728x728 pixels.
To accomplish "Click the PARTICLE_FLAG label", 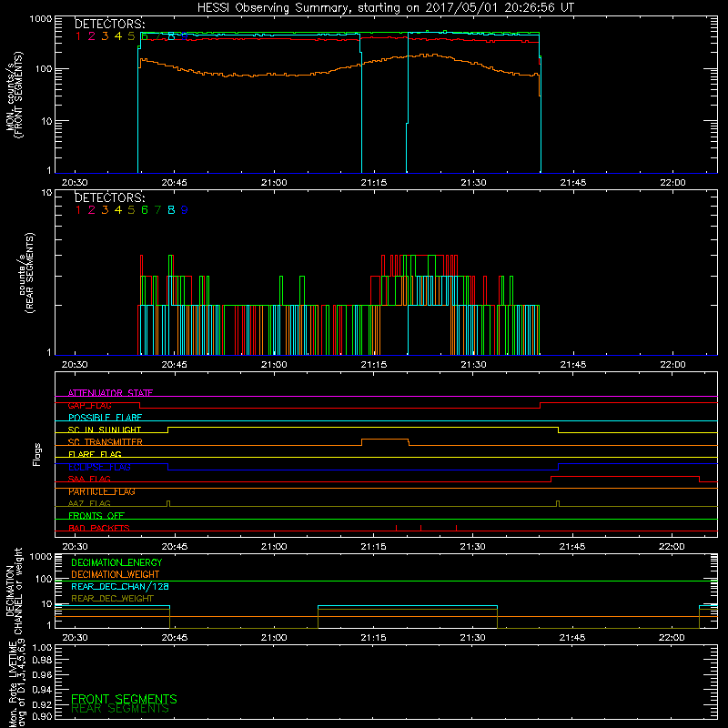I will pyautogui.click(x=102, y=491).
